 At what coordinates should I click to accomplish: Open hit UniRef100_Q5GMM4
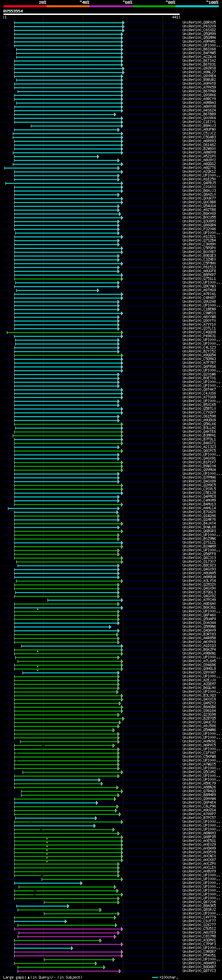[199, 38]
